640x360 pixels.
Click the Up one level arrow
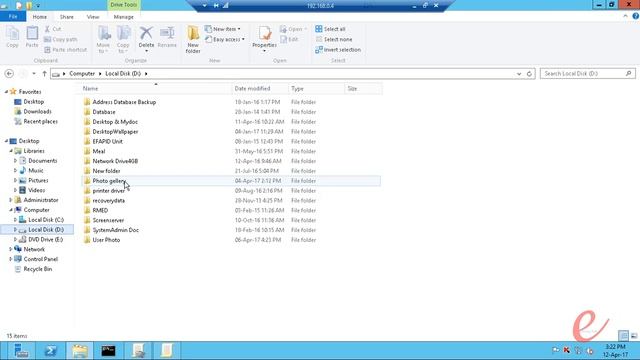[44, 73]
